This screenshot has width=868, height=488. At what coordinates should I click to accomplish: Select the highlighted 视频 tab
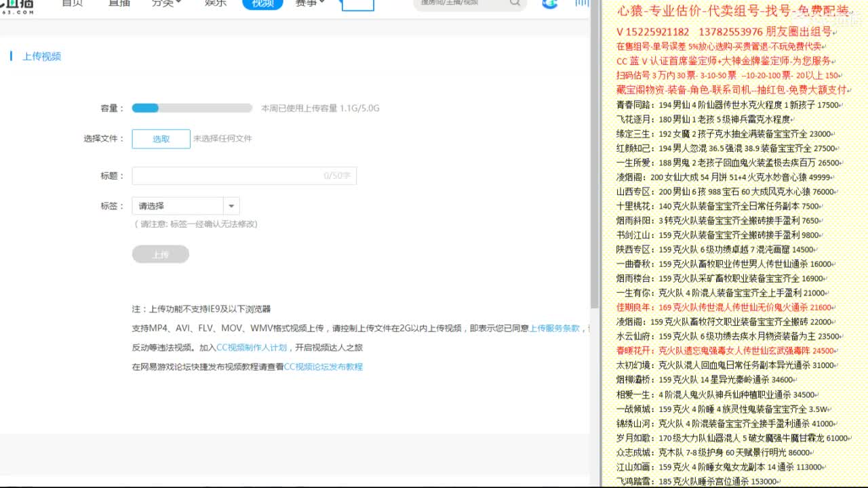tap(262, 4)
